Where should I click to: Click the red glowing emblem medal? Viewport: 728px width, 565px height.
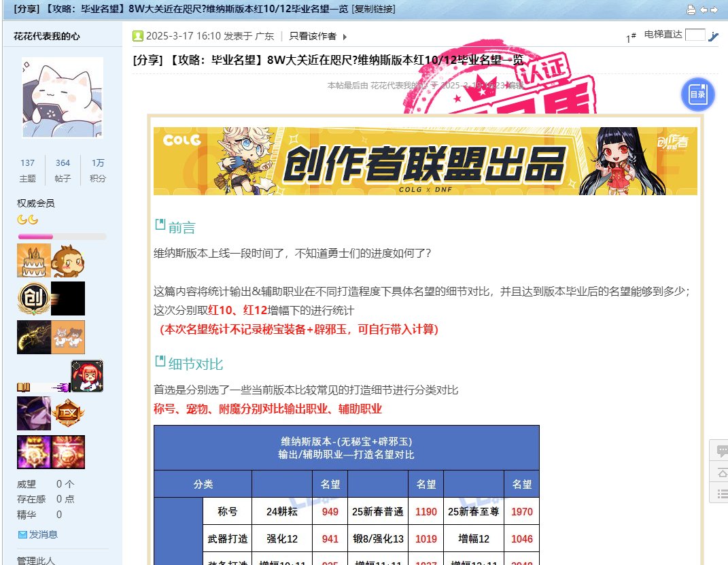68,452
